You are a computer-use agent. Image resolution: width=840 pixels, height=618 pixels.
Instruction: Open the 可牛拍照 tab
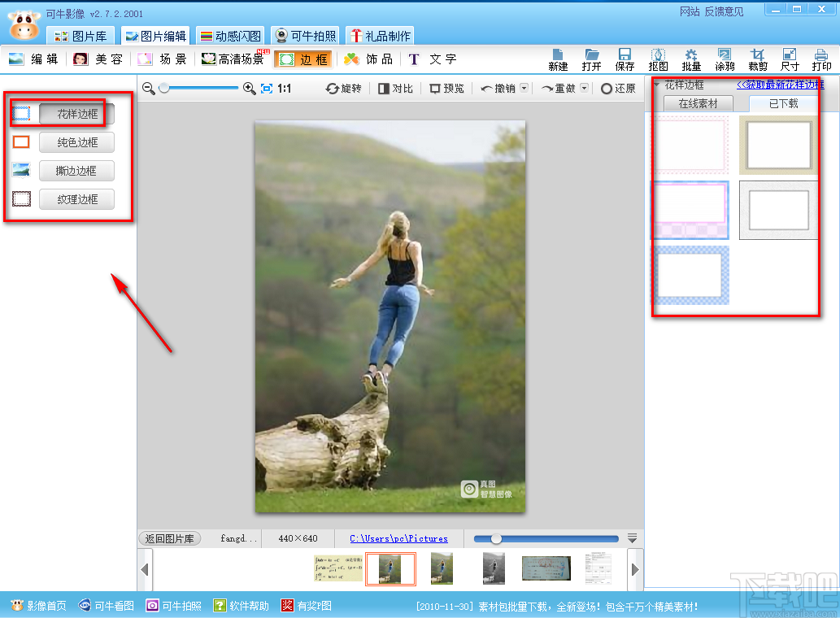pyautogui.click(x=306, y=36)
